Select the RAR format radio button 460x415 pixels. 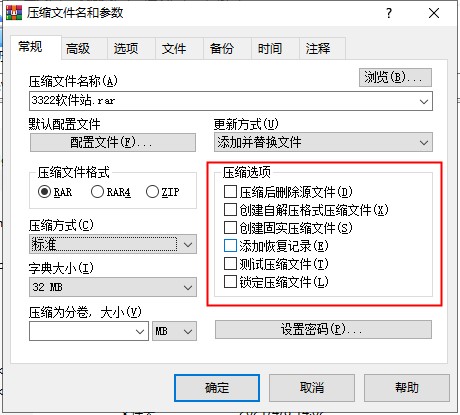(x=44, y=192)
